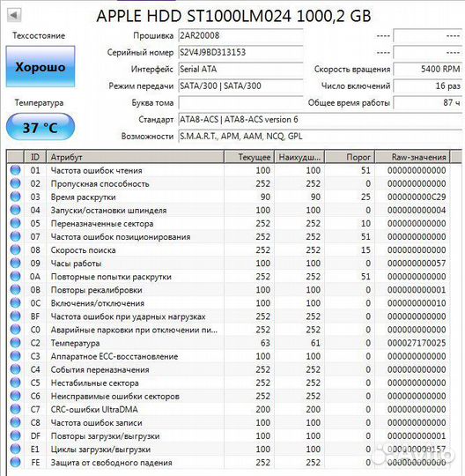This screenshot has height=476, width=465.
Task: Click ID cell C5
Action: coord(35,383)
